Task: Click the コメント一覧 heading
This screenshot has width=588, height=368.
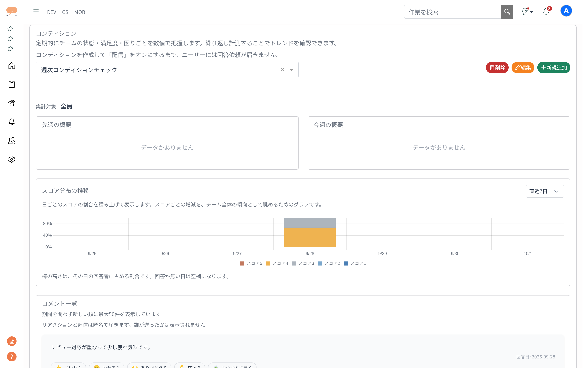Action: [x=60, y=304]
